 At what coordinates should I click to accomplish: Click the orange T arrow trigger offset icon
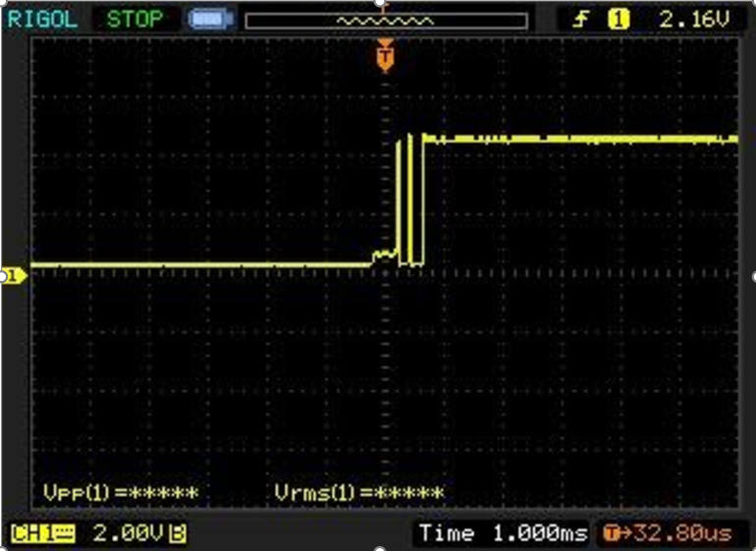[615, 533]
